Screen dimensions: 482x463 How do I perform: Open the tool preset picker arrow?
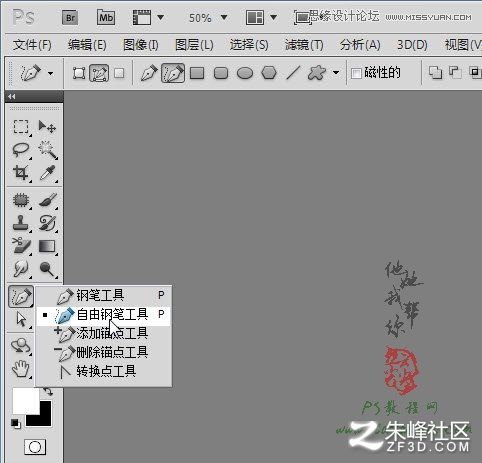tap(50, 73)
